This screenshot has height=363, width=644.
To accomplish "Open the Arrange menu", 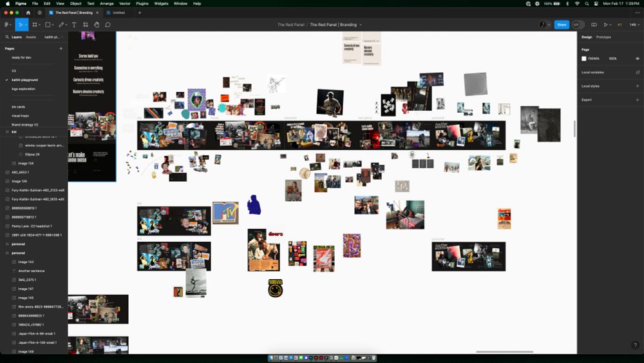I will pyautogui.click(x=106, y=3).
